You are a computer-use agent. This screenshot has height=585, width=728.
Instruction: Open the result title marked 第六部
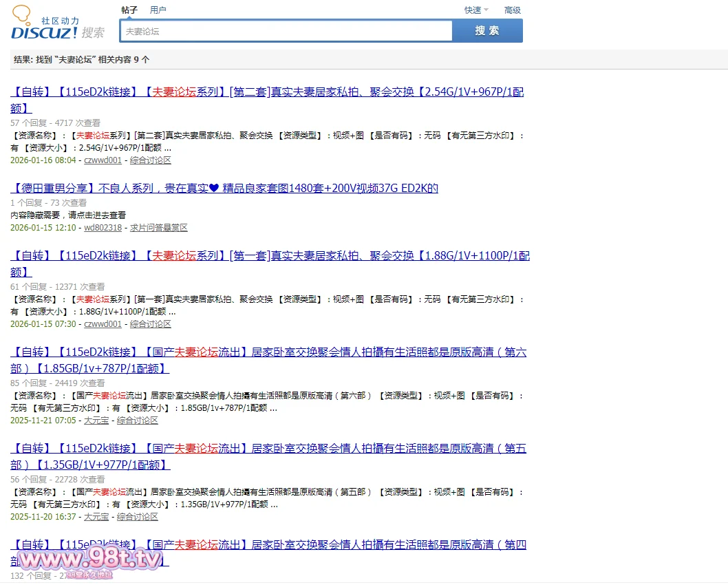tap(268, 352)
